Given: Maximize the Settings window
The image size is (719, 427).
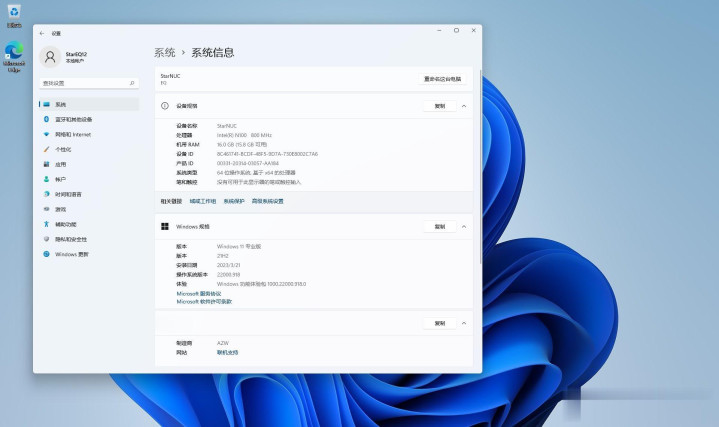Looking at the screenshot, I should (456, 30).
